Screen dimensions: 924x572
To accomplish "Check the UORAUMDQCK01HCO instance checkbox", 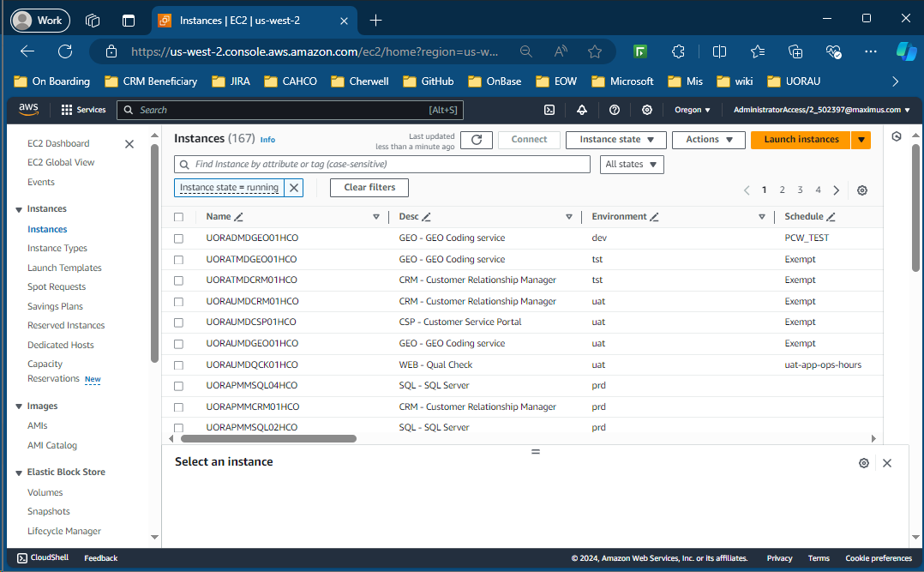I will click(x=178, y=365).
